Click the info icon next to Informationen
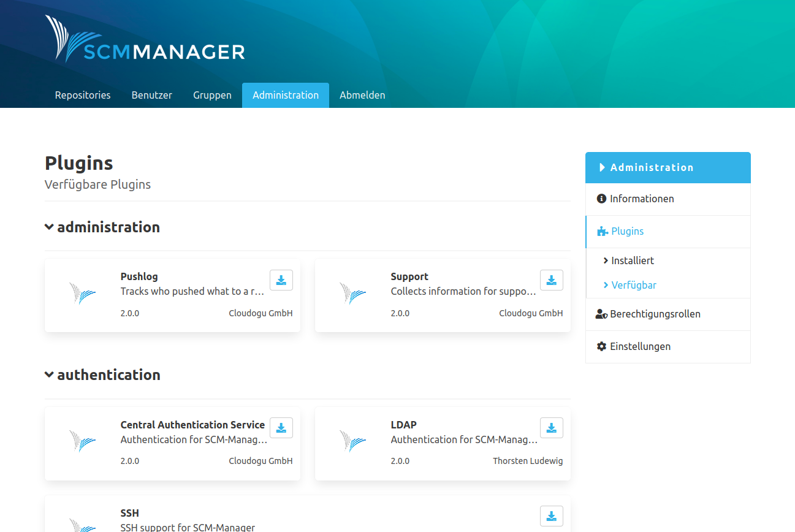 pos(601,199)
